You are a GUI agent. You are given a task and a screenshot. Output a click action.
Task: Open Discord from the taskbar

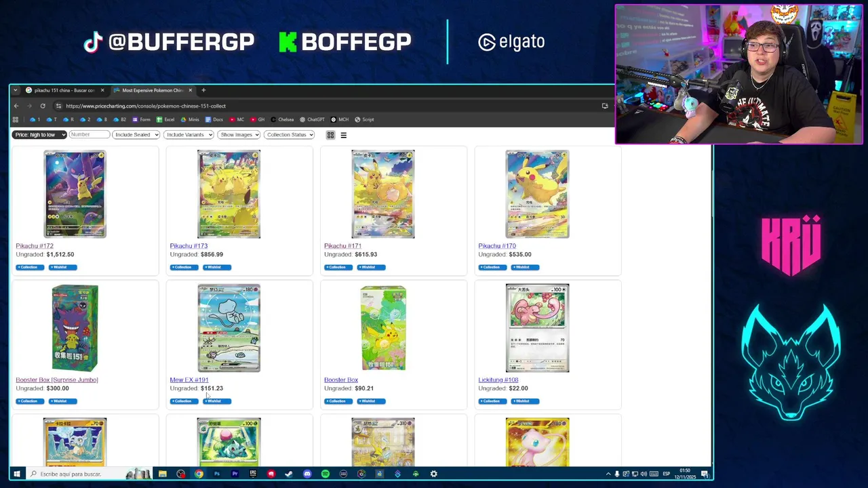click(307, 474)
